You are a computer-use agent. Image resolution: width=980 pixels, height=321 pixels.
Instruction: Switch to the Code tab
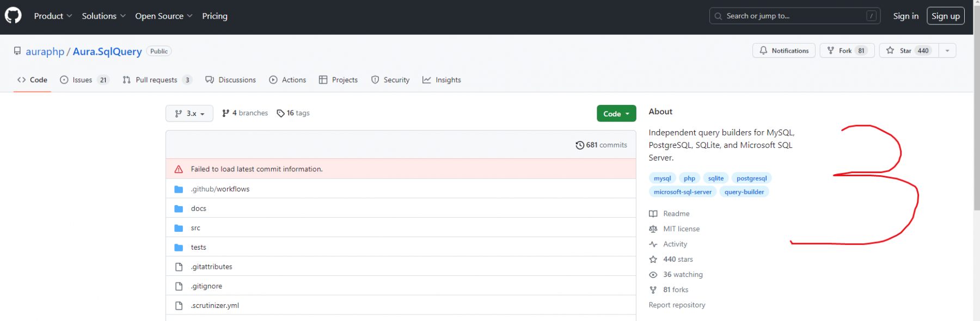pyautogui.click(x=32, y=80)
